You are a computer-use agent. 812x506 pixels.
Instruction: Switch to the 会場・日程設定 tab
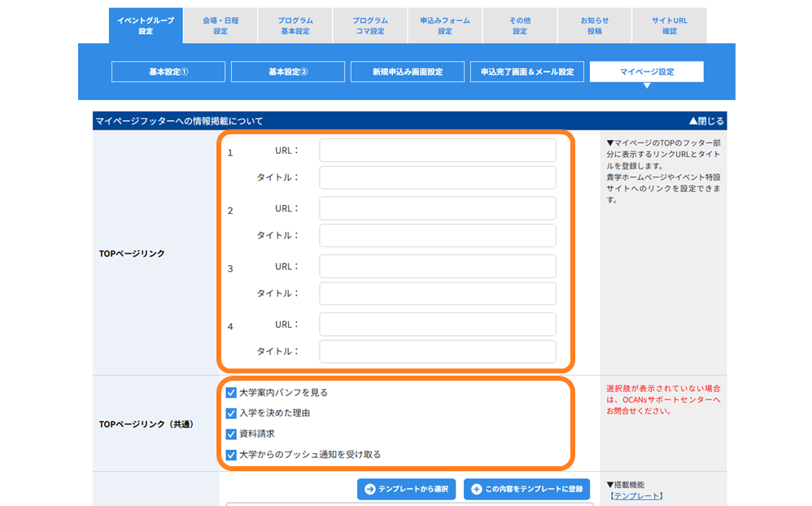pos(220,25)
